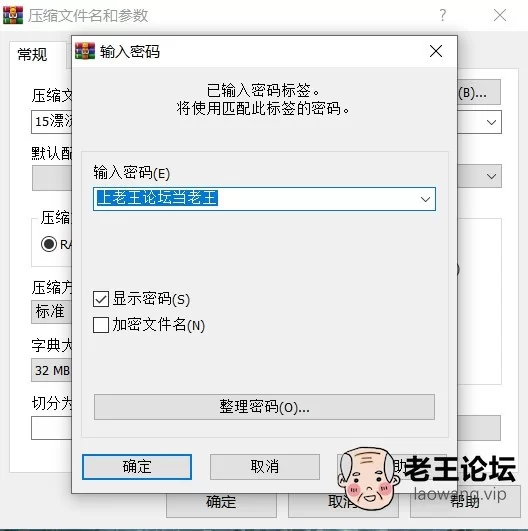Open 整理密码(O)... button
Screen dimensions: 528x531
point(264,407)
